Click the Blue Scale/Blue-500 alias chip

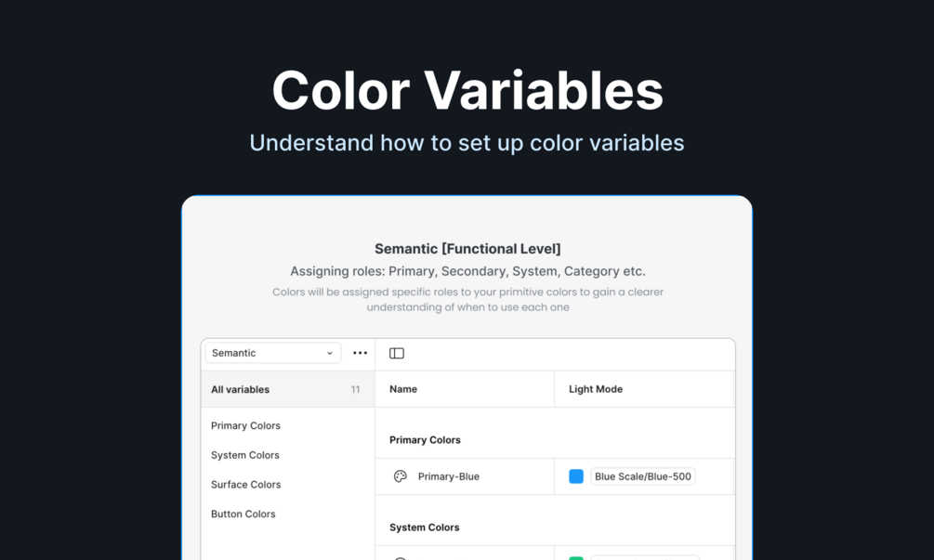pyautogui.click(x=643, y=476)
